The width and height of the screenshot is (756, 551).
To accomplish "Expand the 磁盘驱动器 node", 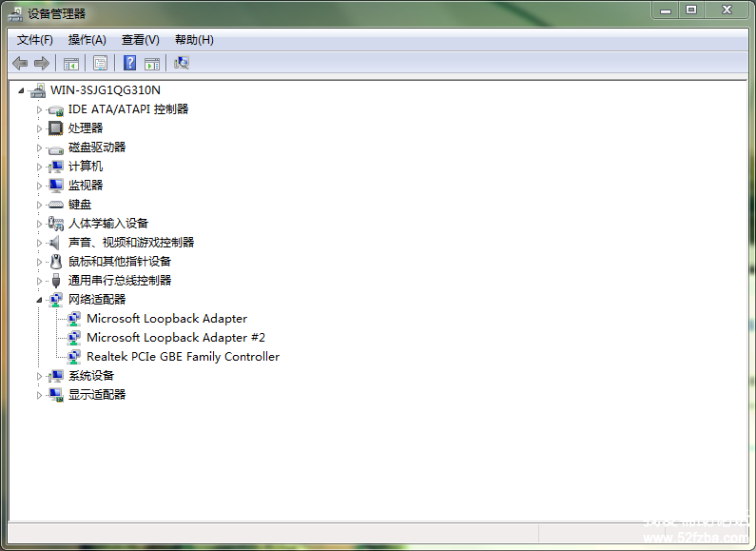I will tap(40, 148).
